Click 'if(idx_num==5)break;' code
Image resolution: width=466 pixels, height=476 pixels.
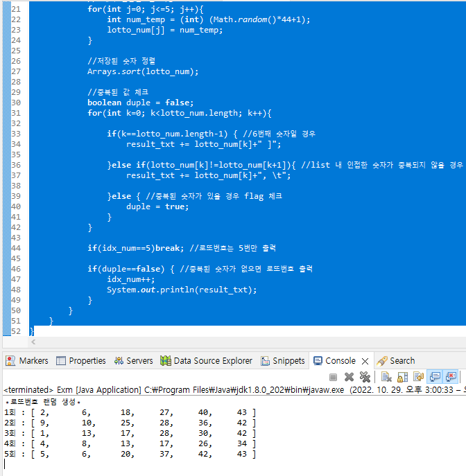(x=135, y=248)
